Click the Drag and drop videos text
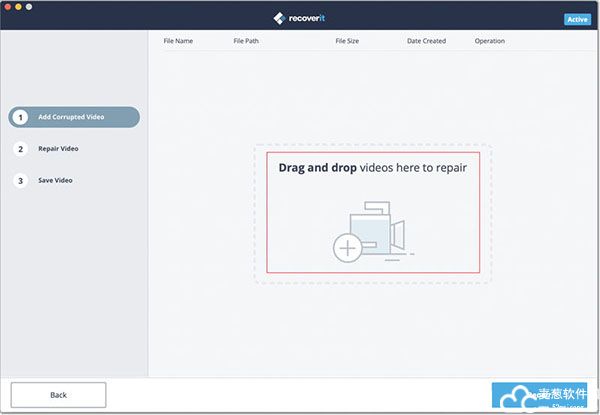 [372, 168]
